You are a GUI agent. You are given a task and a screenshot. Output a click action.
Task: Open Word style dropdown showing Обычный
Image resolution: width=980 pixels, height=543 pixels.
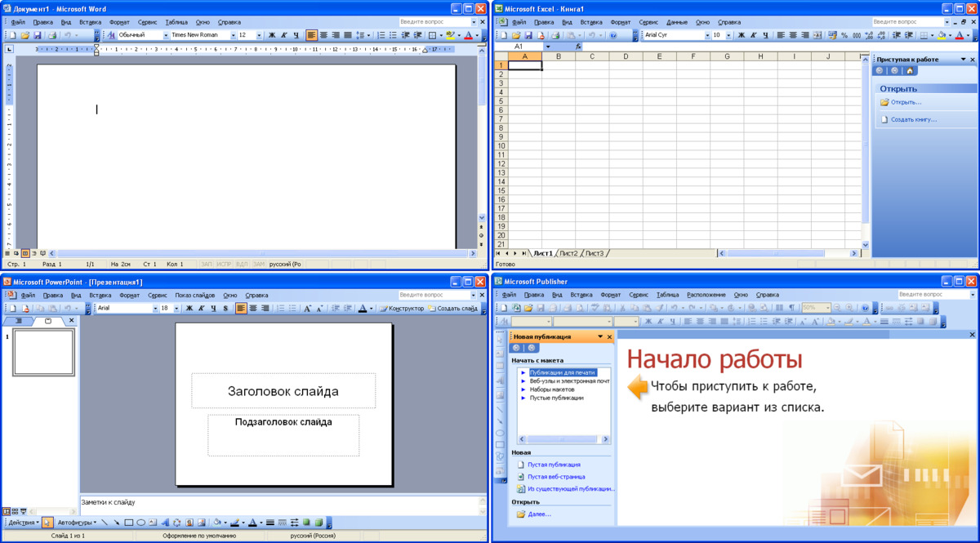(166, 35)
